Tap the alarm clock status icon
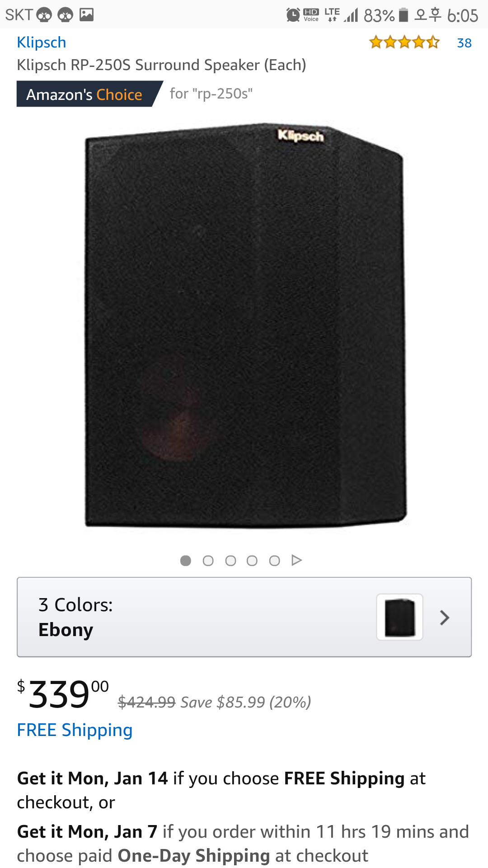Screen dimensions: 488x868 click(293, 15)
